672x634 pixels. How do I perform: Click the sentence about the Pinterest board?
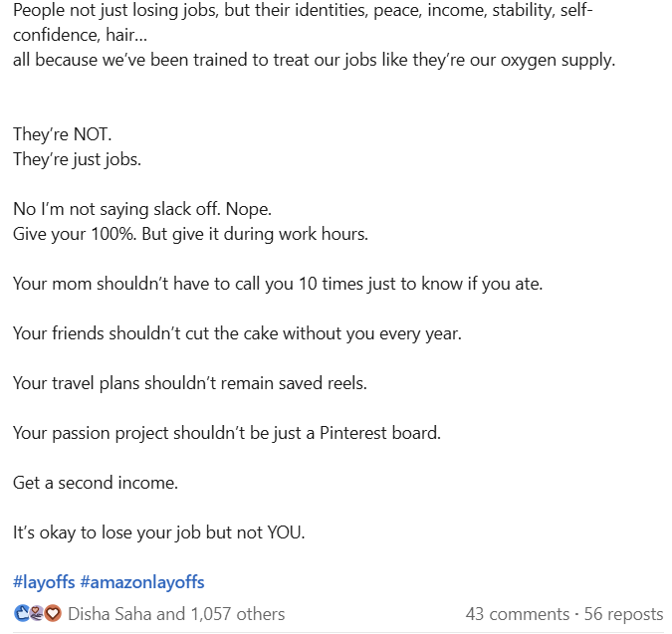[x=226, y=433]
